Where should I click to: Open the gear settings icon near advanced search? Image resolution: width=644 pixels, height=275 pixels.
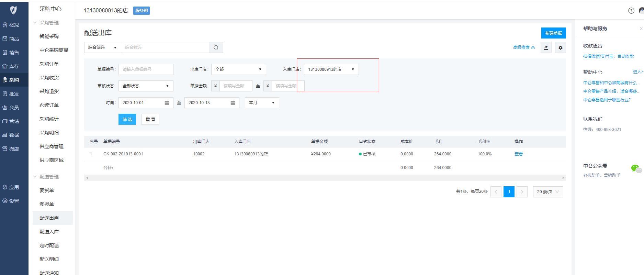click(560, 48)
